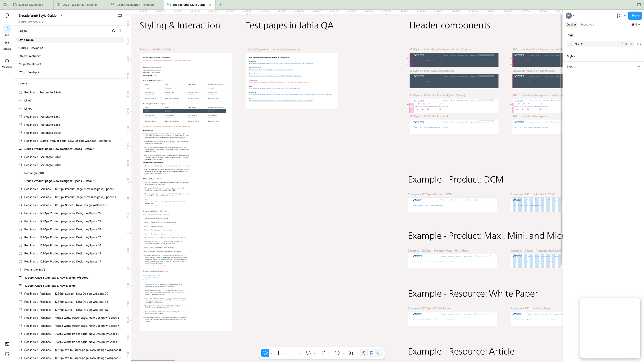644x362 pixels.
Task: Switch to 2026 - Main Nav Redesign tab
Action: (x=80, y=5)
